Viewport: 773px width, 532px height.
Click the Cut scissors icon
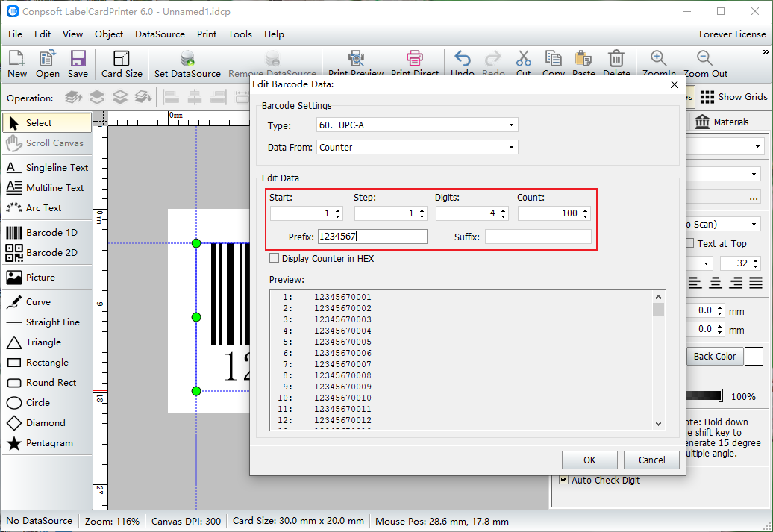point(524,58)
